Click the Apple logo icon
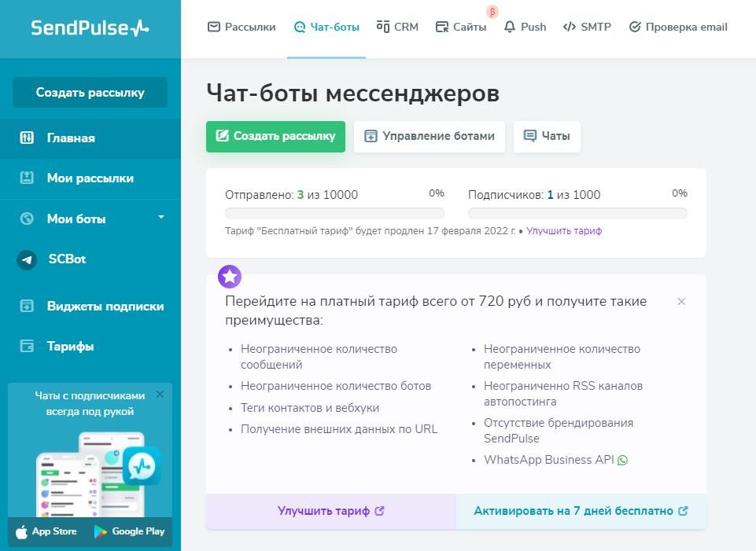 coord(22,531)
